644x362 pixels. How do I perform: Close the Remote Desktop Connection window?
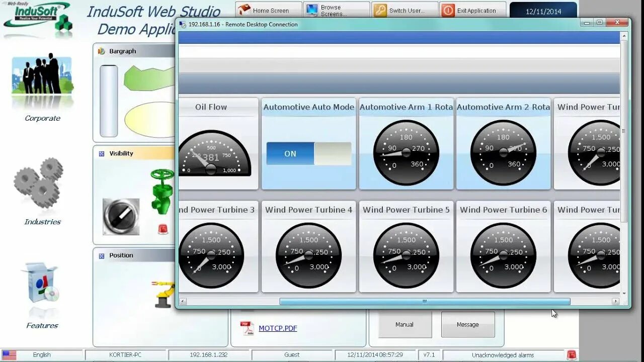point(616,22)
